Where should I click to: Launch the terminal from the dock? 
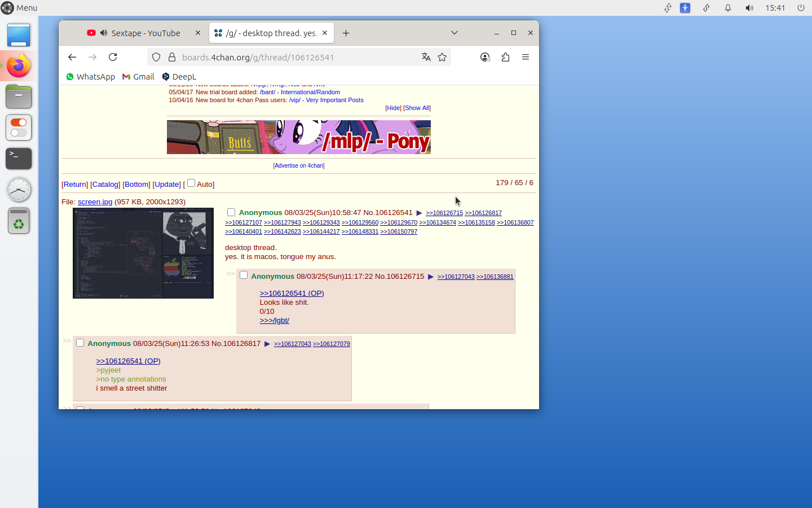[x=19, y=159]
